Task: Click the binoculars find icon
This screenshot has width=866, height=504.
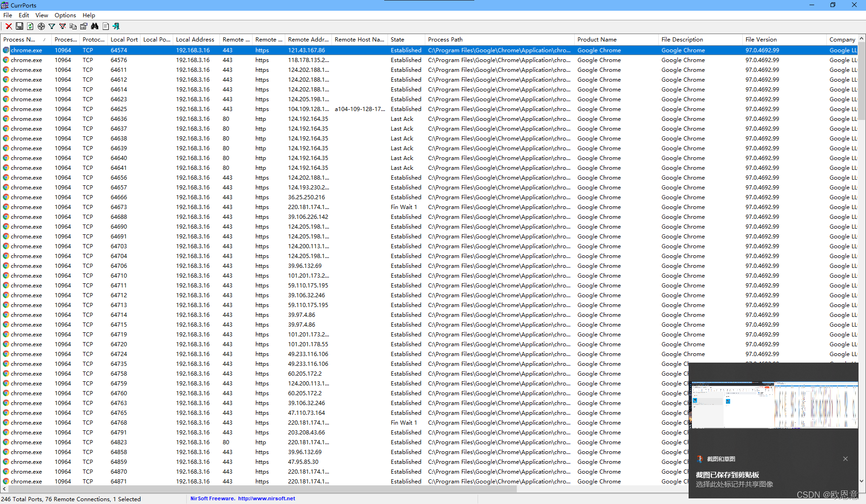Action: pos(95,26)
